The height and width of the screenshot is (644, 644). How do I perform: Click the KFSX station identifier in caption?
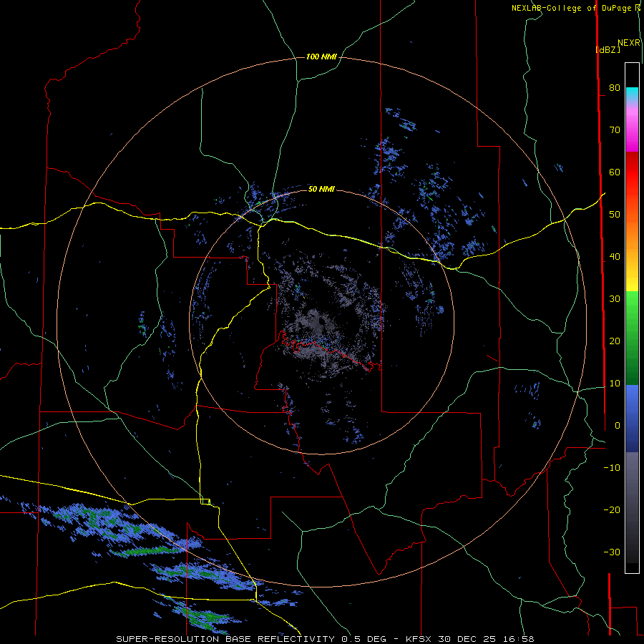[x=420, y=639]
